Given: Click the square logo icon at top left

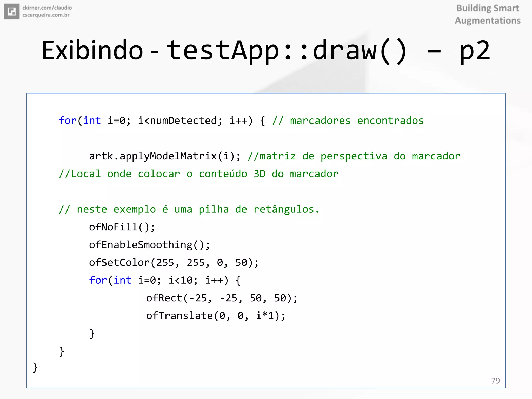Looking at the screenshot, I should click(x=12, y=11).
